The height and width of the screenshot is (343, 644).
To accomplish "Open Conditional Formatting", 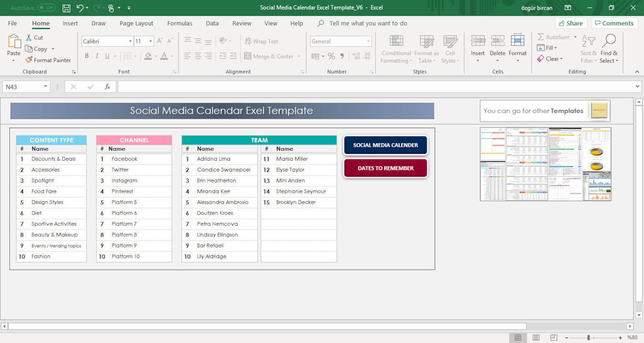I will pyautogui.click(x=396, y=49).
